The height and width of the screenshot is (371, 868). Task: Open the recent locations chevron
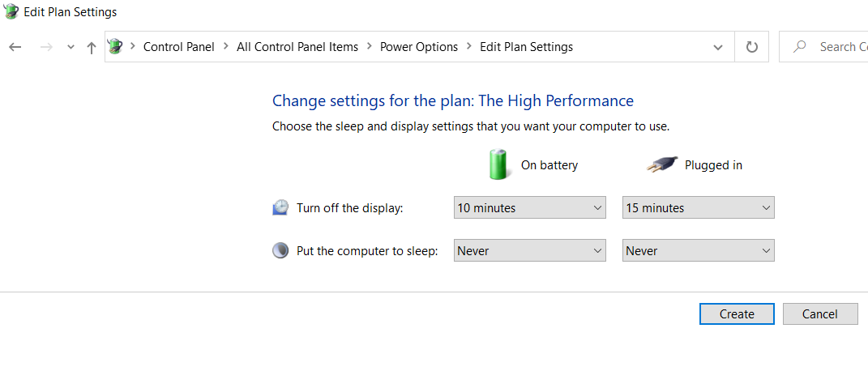point(71,47)
